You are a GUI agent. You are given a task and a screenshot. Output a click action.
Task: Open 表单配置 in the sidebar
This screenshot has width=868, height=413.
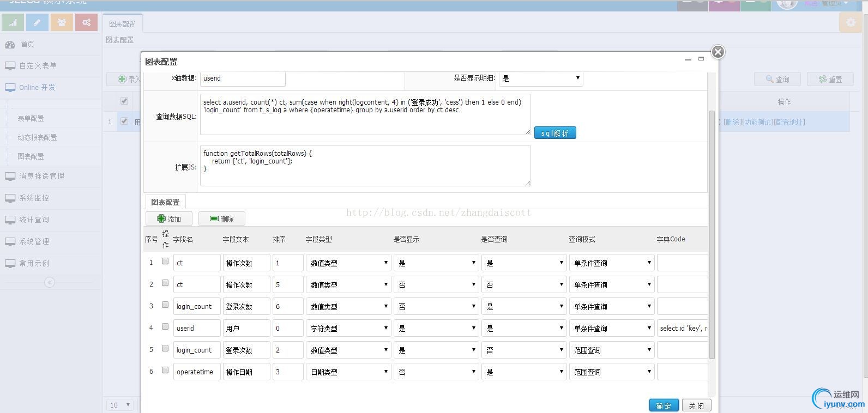[x=31, y=118]
